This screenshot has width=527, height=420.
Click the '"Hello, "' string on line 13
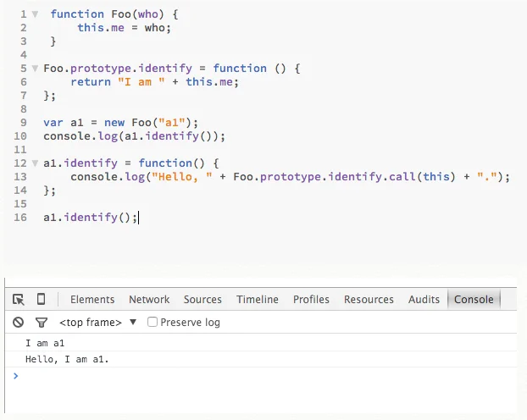coord(182,177)
